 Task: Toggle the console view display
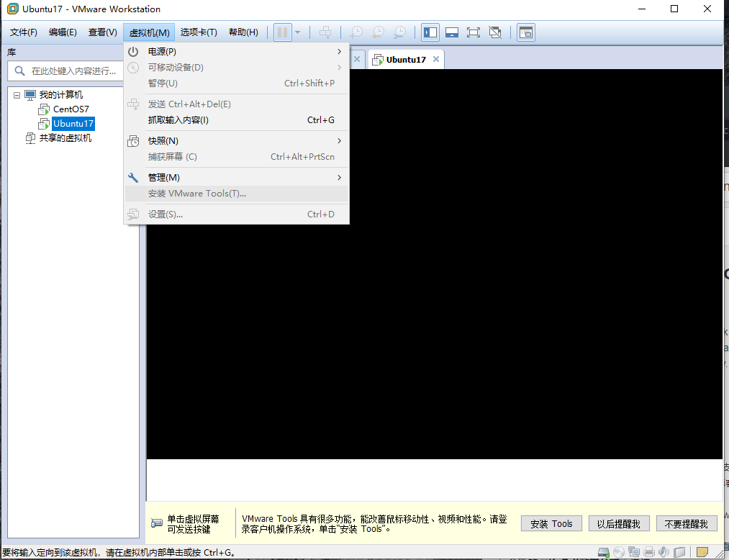pyautogui.click(x=451, y=32)
